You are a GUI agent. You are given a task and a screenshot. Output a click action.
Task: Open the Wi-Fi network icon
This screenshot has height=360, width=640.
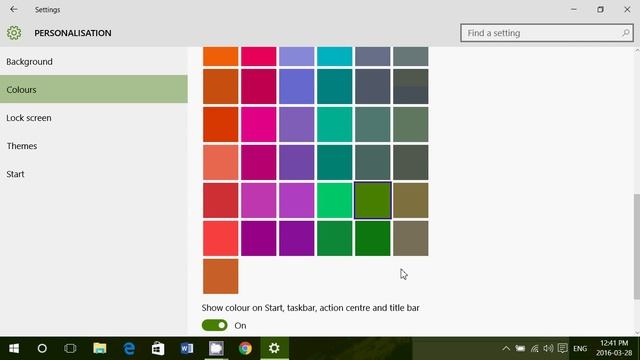pyautogui.click(x=534, y=348)
